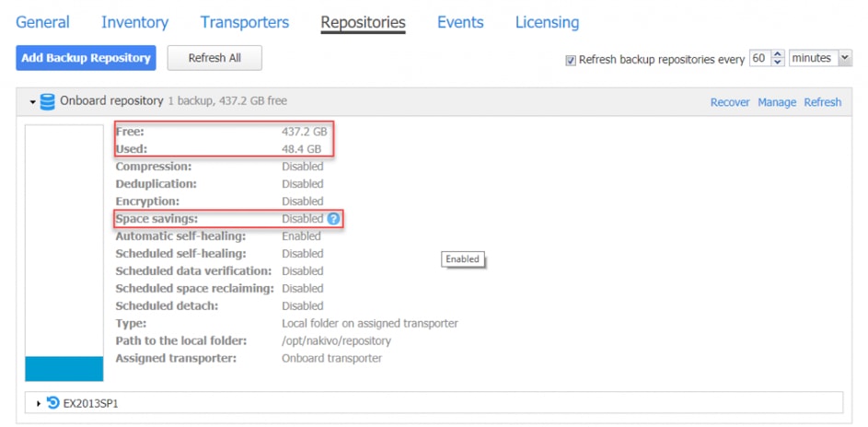
Task: Decrease the refresh interval with down arrow
Action: point(778,63)
